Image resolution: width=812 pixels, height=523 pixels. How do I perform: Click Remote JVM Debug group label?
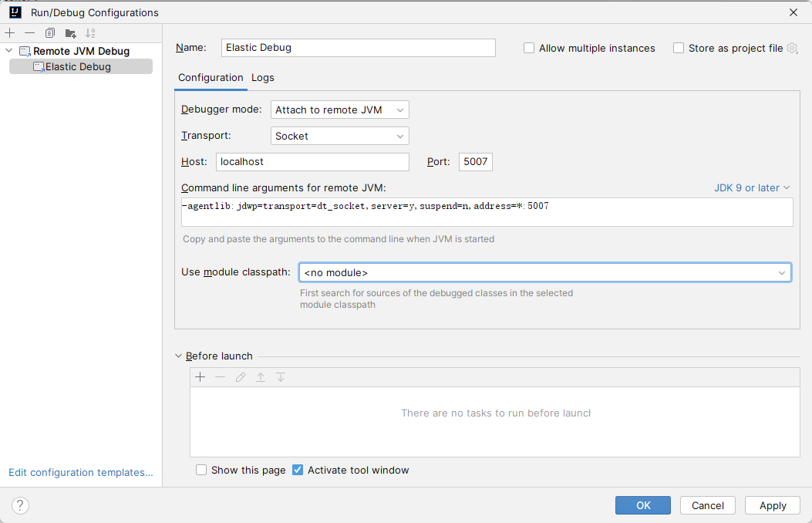[x=81, y=51]
